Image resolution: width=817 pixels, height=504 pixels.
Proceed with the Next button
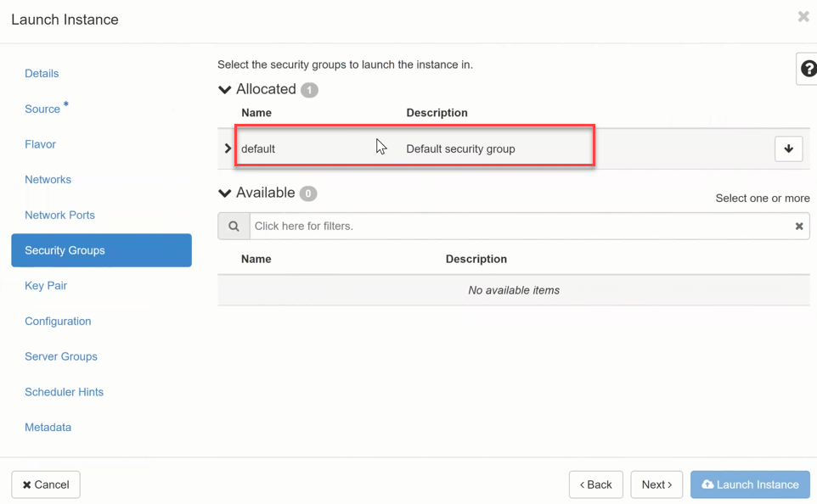tap(656, 484)
